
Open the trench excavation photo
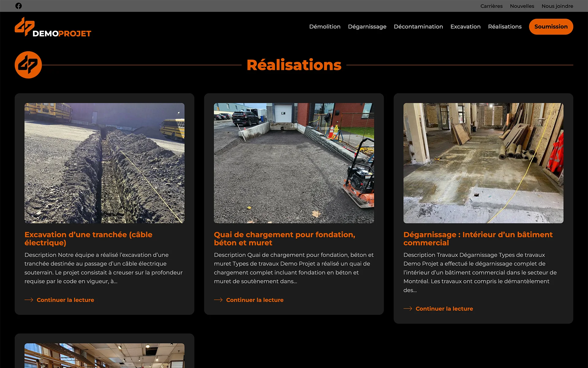point(104,163)
